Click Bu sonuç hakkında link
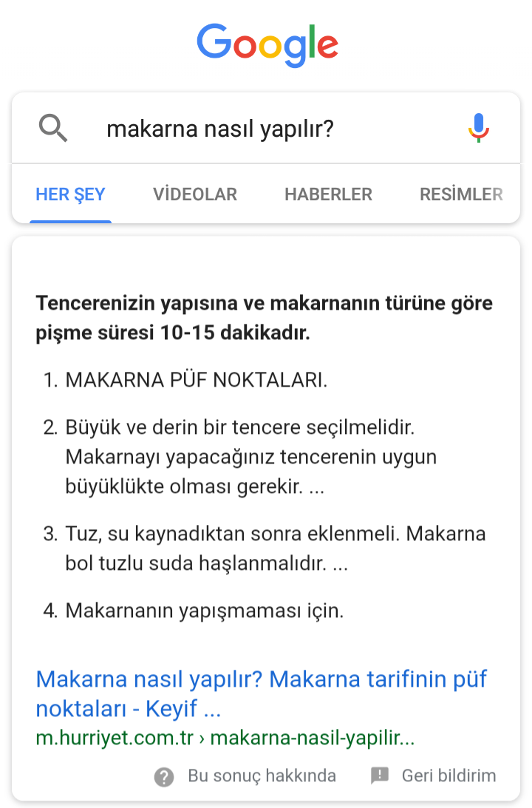 (262, 775)
